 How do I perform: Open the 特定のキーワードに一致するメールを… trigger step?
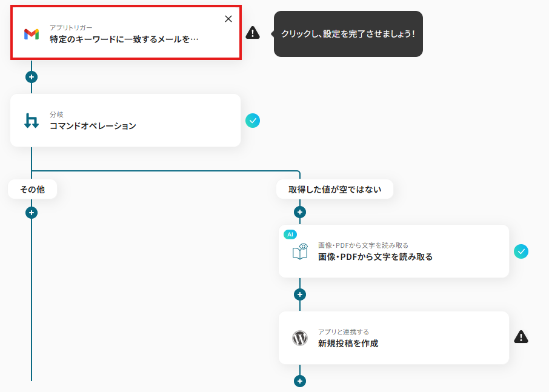tap(126, 33)
